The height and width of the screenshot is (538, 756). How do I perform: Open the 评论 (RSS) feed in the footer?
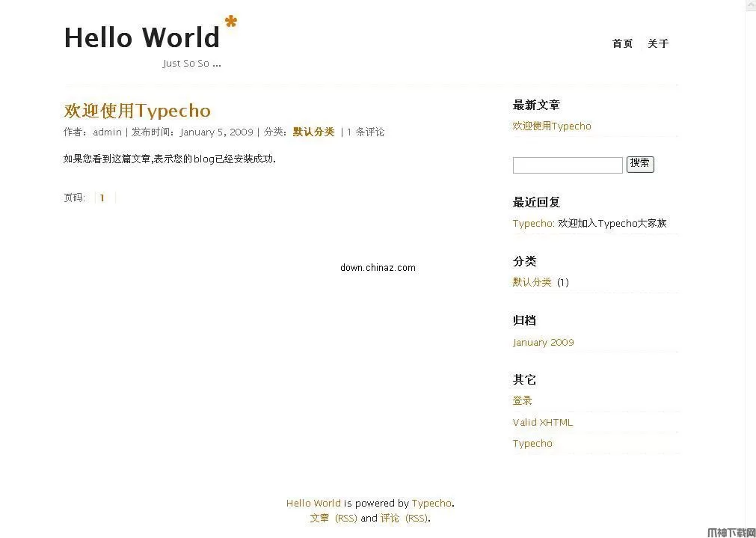tap(404, 518)
